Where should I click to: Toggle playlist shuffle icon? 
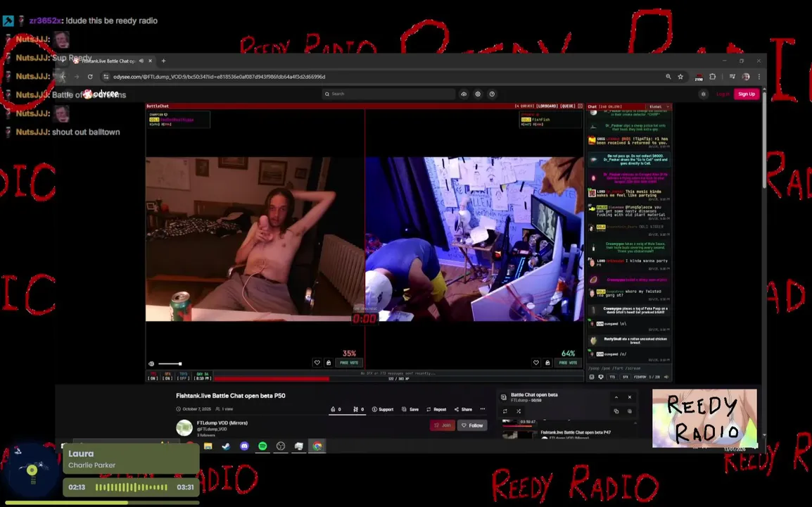pos(519,411)
